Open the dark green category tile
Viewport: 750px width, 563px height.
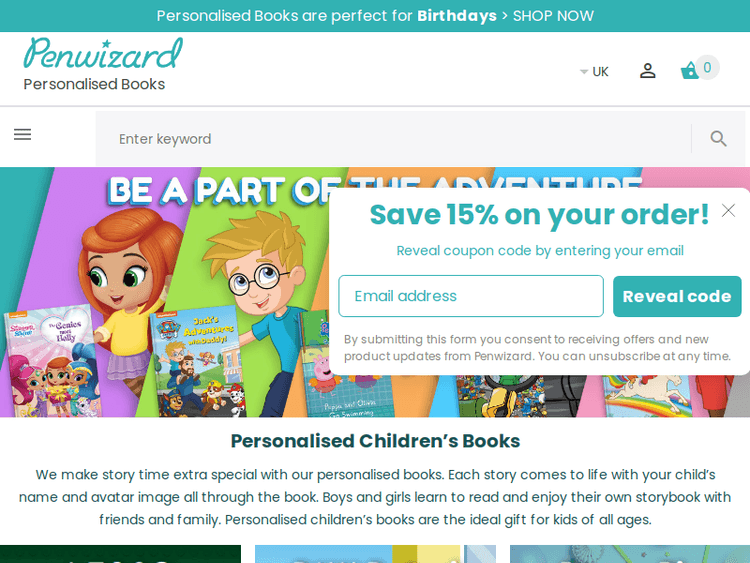tap(120, 554)
